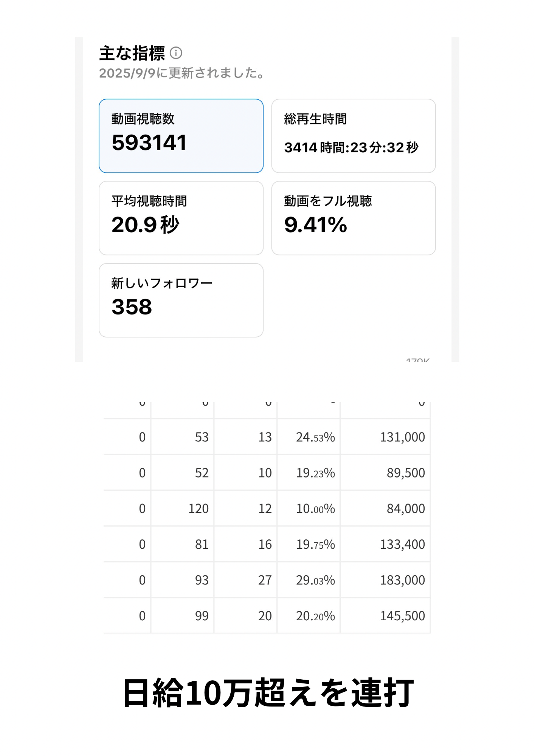Click the 133,400 table cell
535x756 pixels.
coord(402,544)
